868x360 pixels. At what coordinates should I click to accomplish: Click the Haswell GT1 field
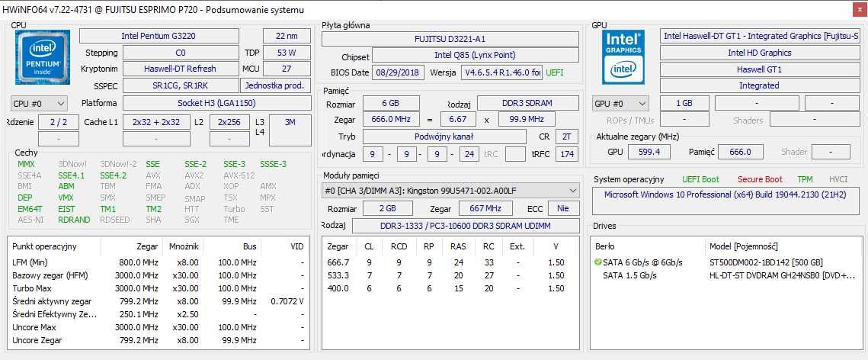761,69
